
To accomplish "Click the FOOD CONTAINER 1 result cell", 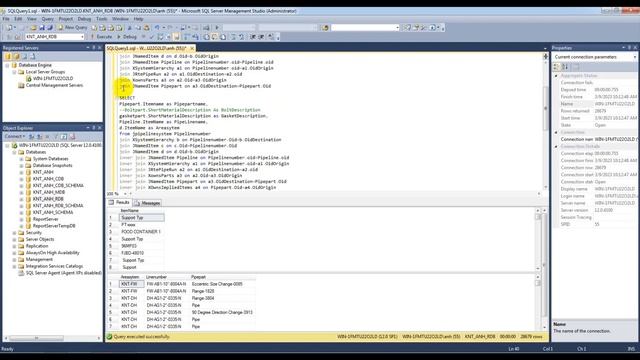I will (x=142, y=231).
